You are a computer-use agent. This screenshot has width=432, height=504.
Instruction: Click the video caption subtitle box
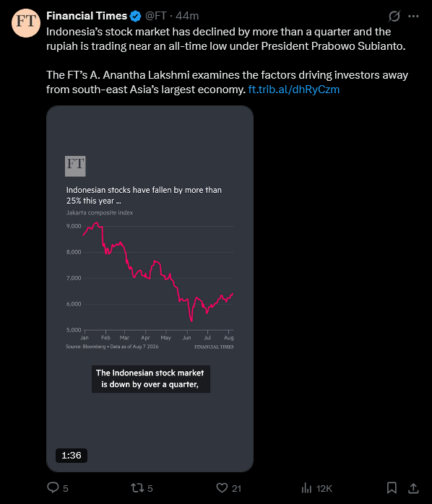point(151,378)
